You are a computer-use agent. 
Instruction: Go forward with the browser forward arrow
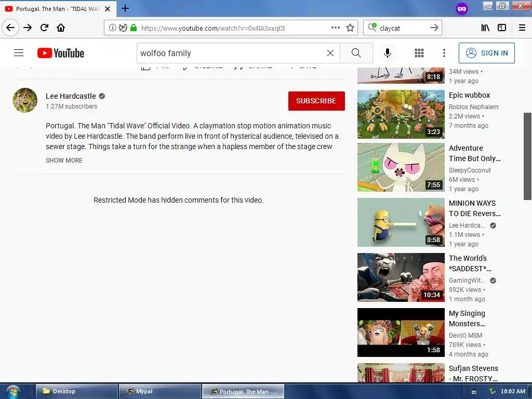[28, 28]
